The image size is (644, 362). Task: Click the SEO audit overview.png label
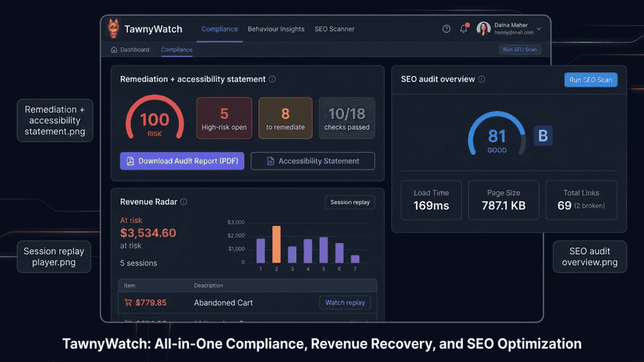click(590, 256)
